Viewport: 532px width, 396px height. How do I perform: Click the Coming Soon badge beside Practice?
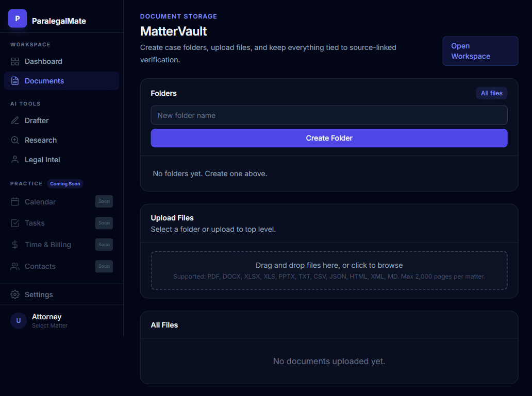click(x=64, y=183)
